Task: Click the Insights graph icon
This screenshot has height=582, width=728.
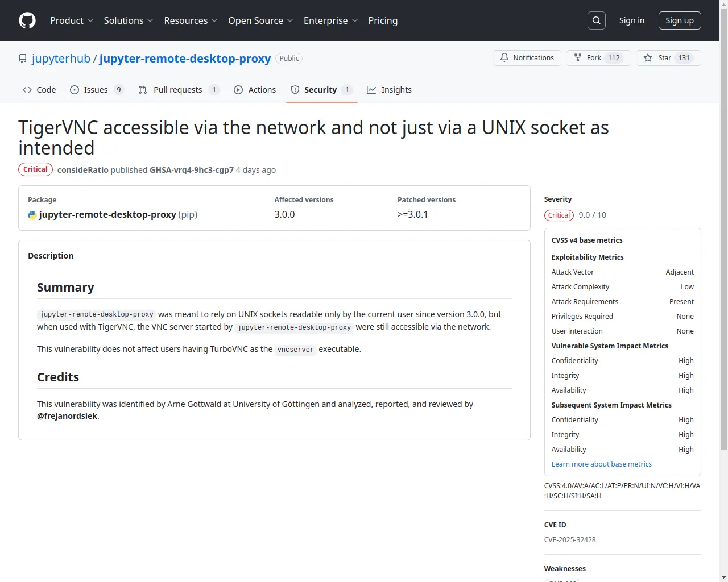Action: 371,90
